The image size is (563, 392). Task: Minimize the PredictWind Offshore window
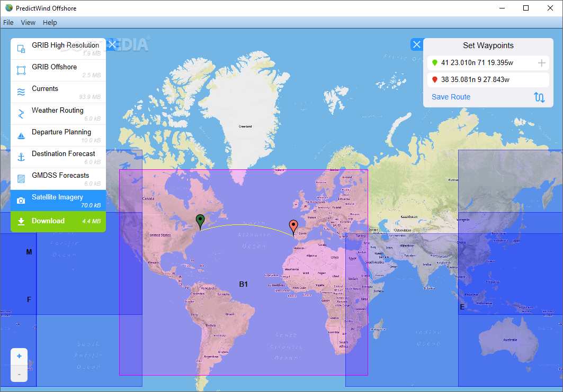point(502,8)
